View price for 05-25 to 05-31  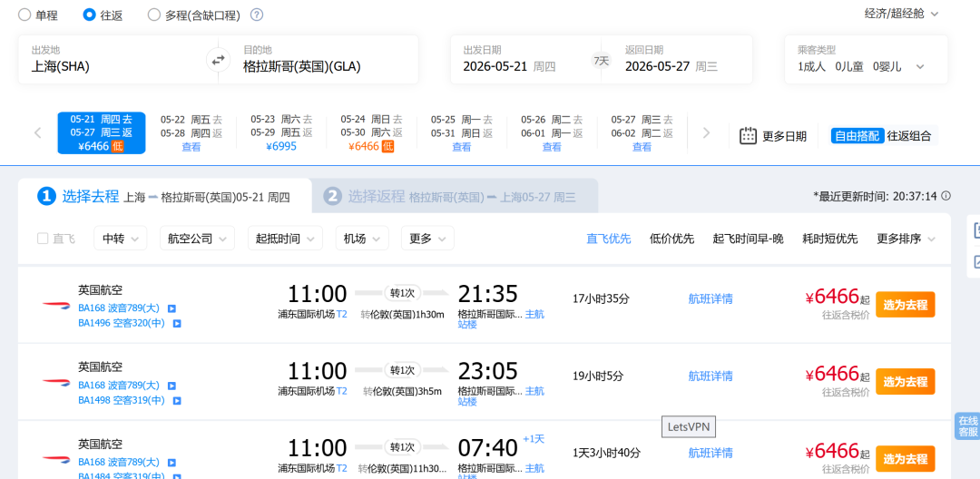coord(462,147)
